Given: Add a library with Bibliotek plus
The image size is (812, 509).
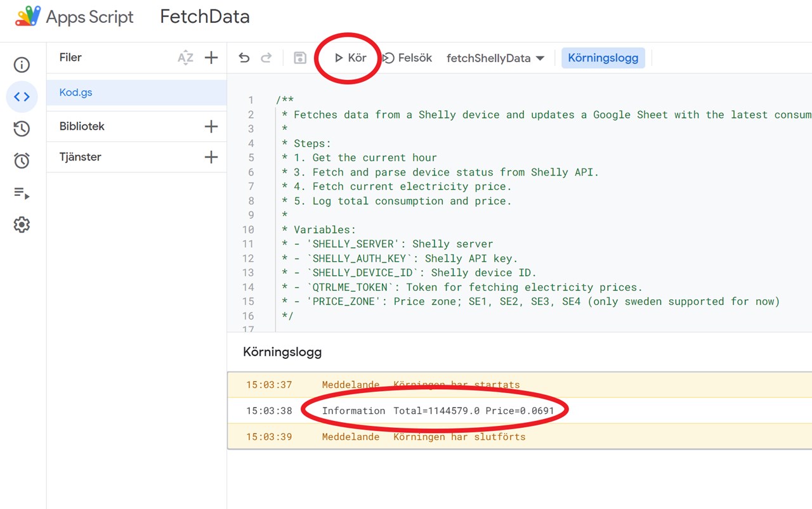Looking at the screenshot, I should [211, 126].
